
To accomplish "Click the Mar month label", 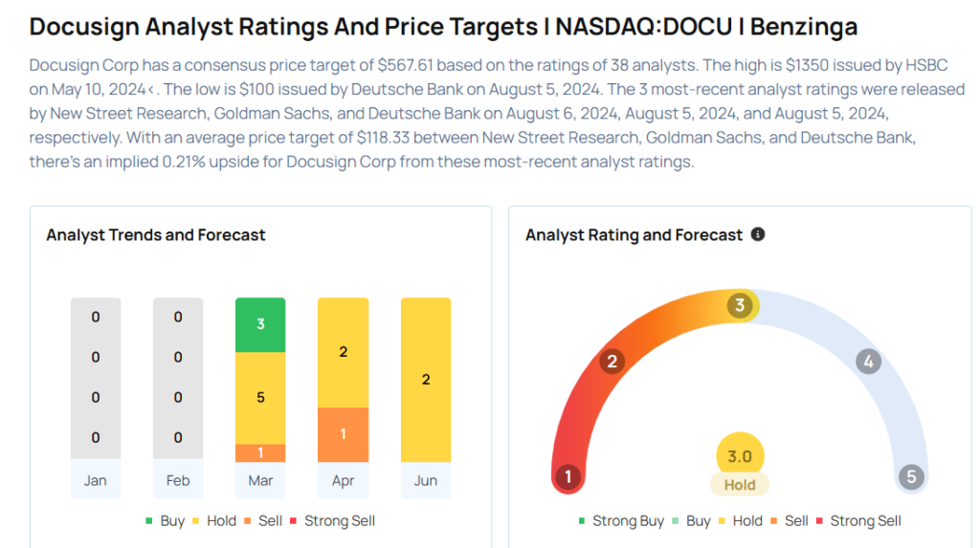I will click(260, 480).
